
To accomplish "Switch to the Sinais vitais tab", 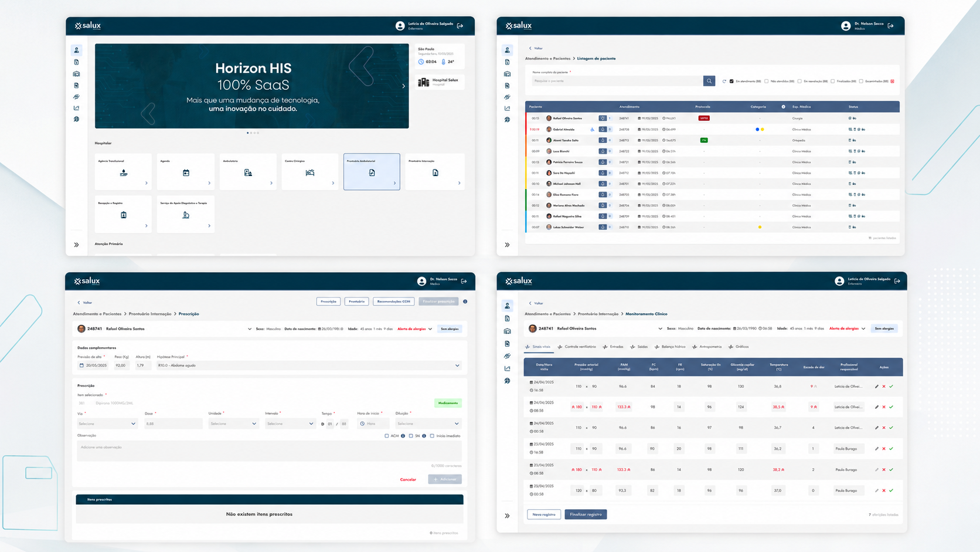I will tap(538, 347).
